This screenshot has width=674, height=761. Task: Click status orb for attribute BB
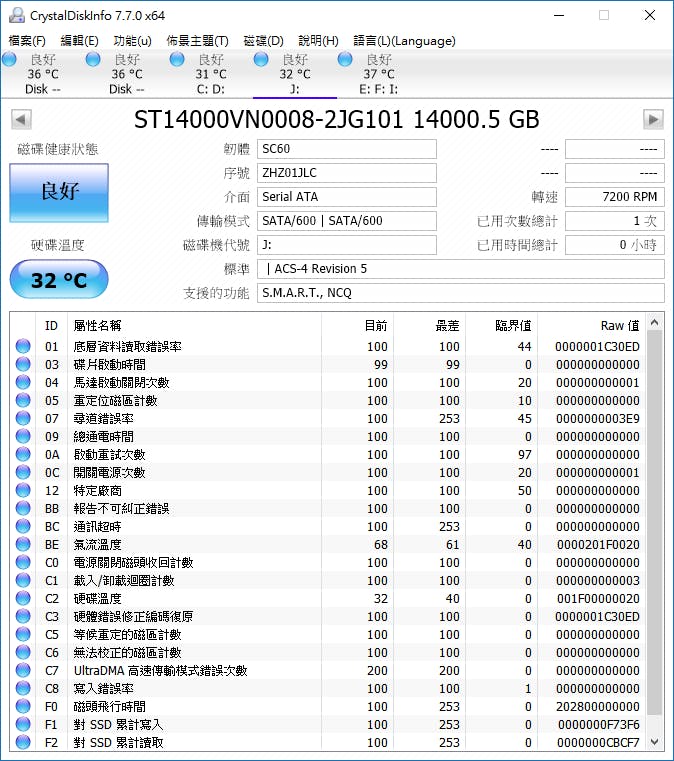pos(23,508)
